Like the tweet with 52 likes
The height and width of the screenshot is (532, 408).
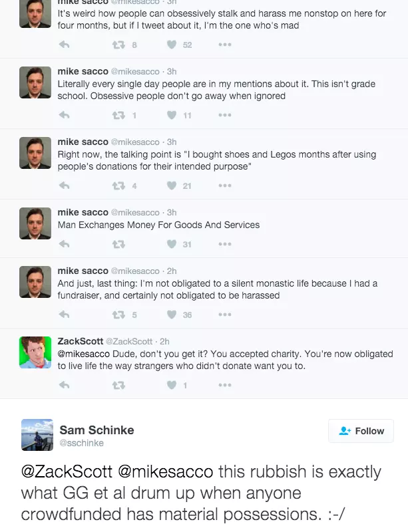172,45
